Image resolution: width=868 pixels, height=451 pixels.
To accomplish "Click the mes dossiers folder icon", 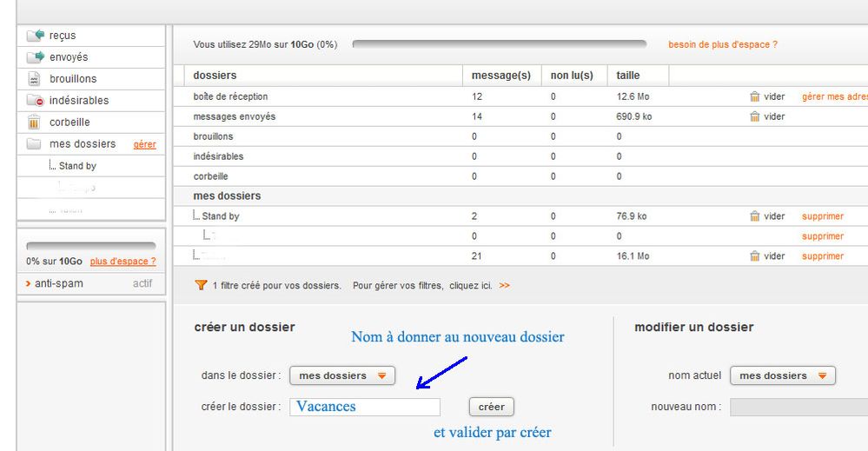I will pyautogui.click(x=35, y=144).
